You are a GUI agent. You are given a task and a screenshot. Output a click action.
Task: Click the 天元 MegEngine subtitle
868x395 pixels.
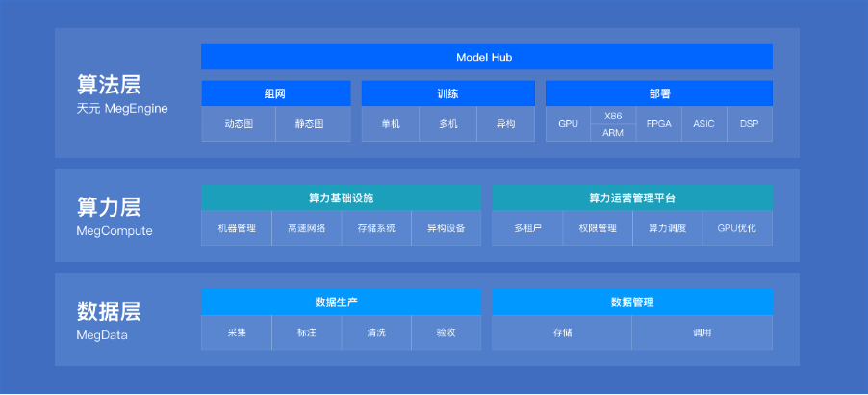click(x=122, y=109)
